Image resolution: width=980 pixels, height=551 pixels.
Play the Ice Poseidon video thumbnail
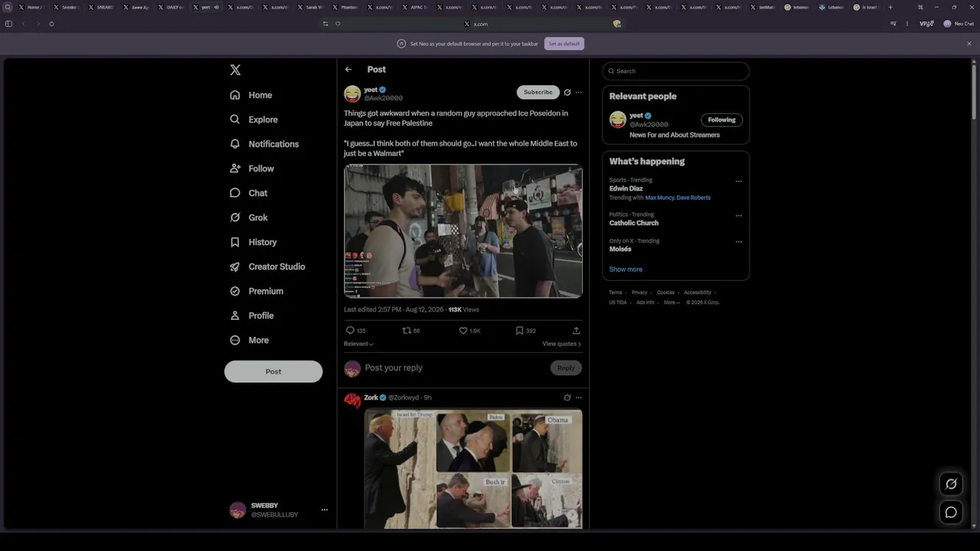[463, 231]
